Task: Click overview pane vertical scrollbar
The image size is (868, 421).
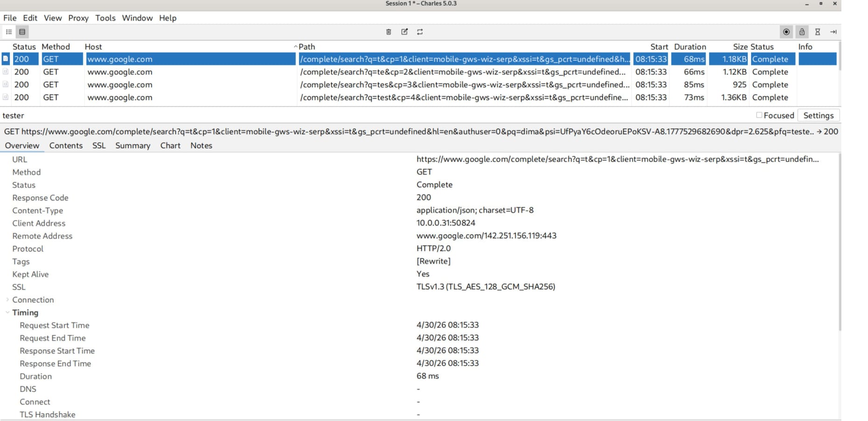Action: click(840, 243)
